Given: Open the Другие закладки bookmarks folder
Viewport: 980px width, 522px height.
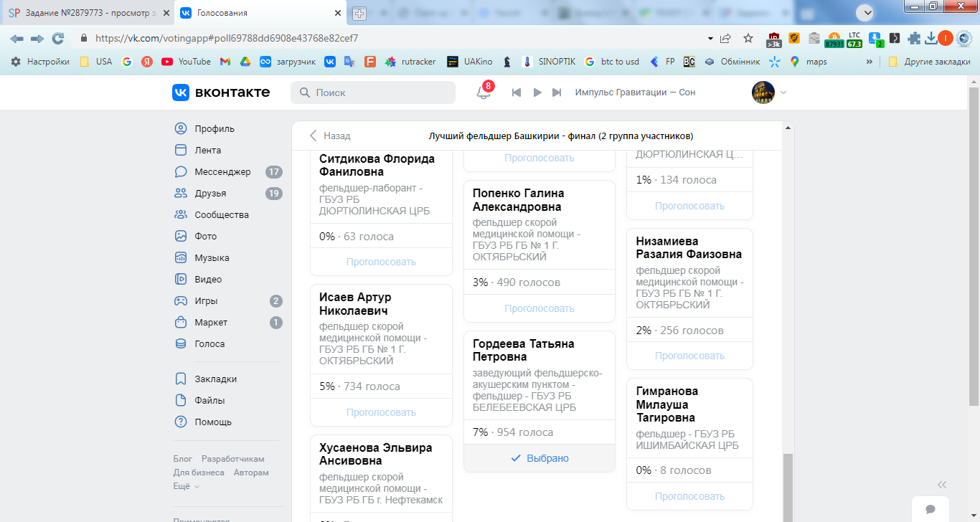Looking at the screenshot, I should [x=929, y=62].
